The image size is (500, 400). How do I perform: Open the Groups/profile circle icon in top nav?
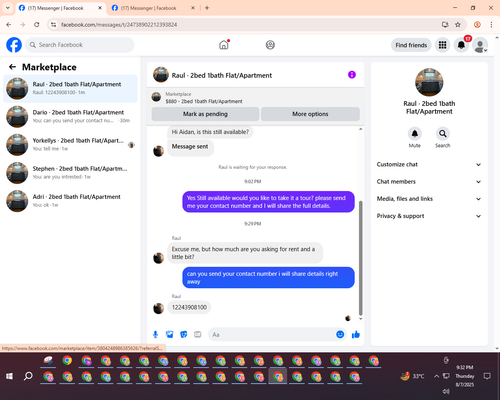[x=270, y=45]
